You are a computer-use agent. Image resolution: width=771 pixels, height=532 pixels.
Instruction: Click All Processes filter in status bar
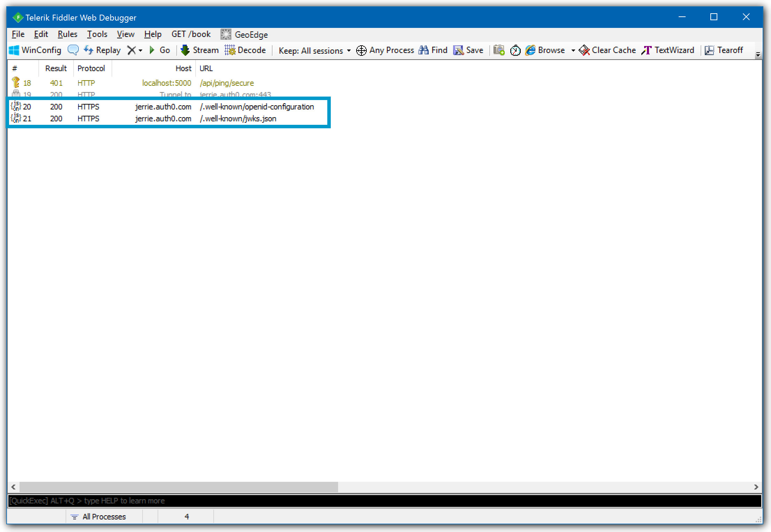point(104,517)
